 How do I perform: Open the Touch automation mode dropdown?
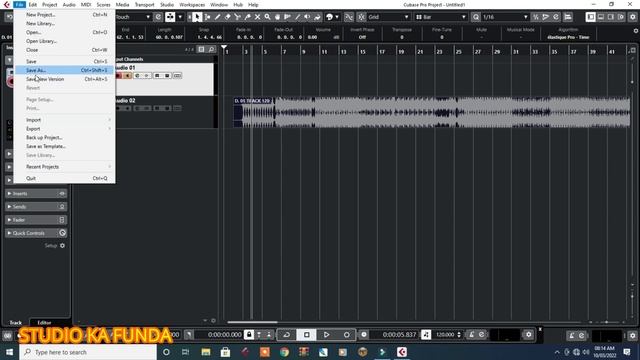[x=133, y=17]
